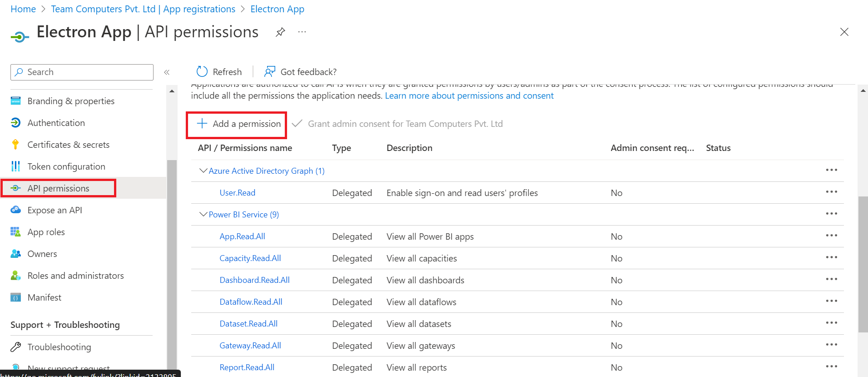
Task: Click the Refresh button label
Action: coord(227,72)
